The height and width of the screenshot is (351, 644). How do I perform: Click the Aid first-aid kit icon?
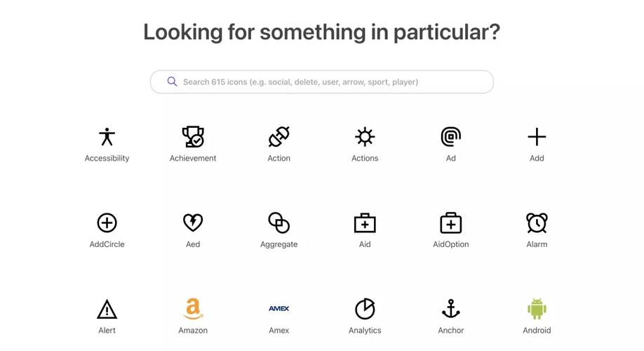click(x=365, y=223)
